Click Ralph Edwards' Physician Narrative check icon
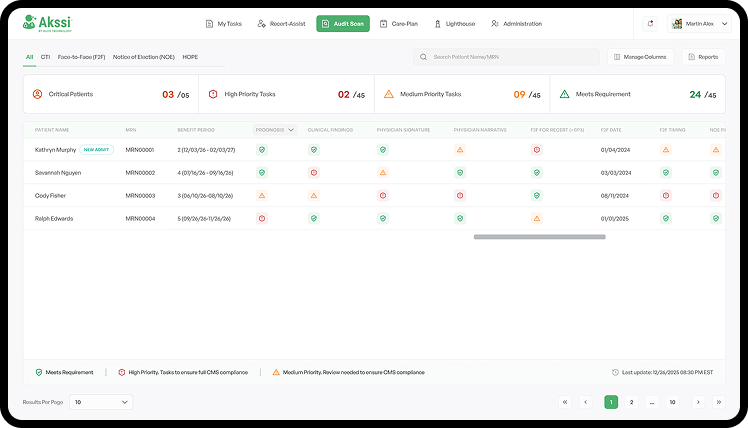748x428 pixels. tap(460, 219)
